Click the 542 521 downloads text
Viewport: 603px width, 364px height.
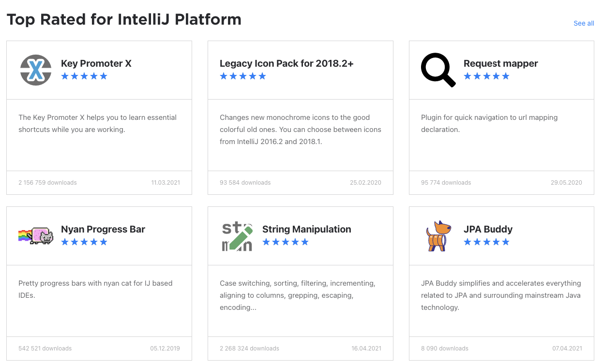click(x=45, y=349)
